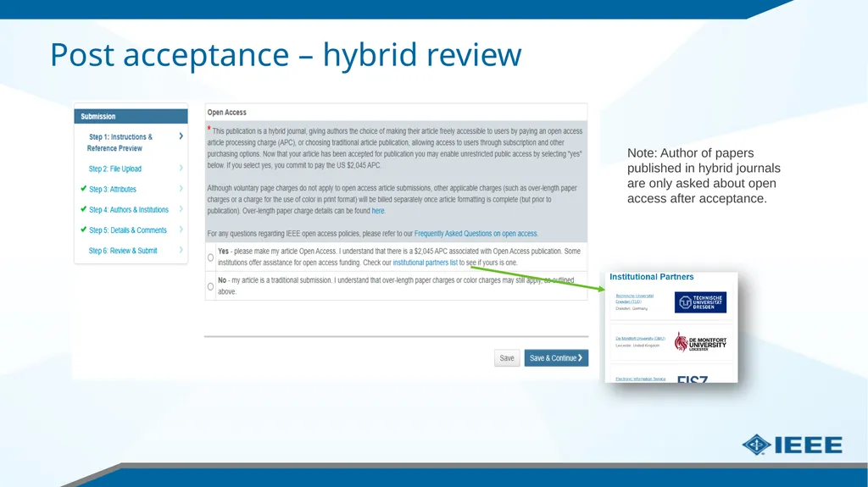Click the IEEE logo
The image size is (868, 487).
coord(793,445)
